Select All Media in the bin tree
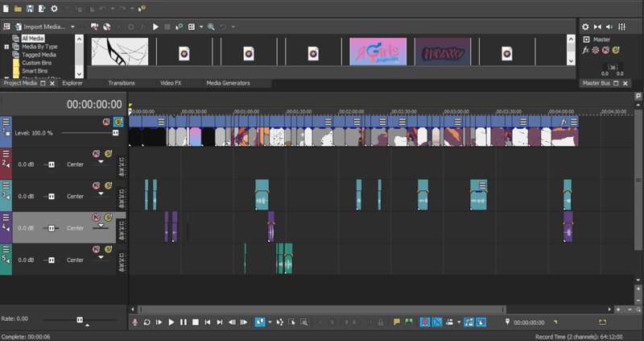The width and height of the screenshot is (644, 341). [33, 39]
